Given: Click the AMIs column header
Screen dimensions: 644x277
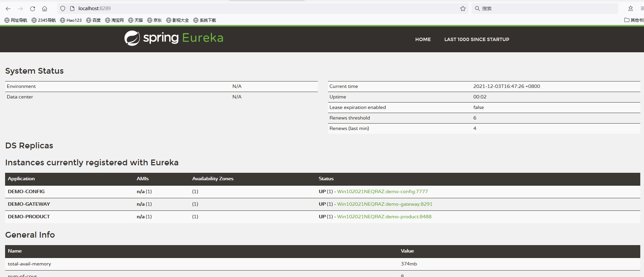Looking at the screenshot, I should (x=143, y=179).
